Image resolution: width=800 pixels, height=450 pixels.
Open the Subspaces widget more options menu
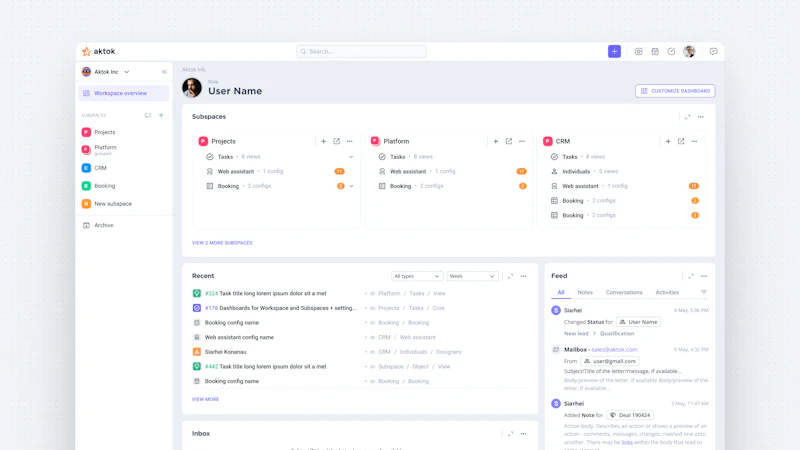tap(701, 117)
